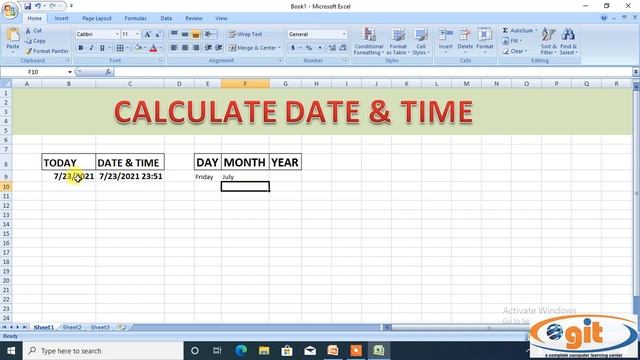
Task: Toggle Underline text formatting
Action: coord(102,48)
